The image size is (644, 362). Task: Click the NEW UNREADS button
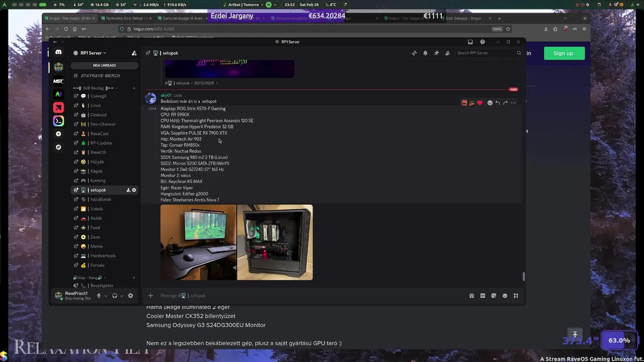(x=104, y=65)
